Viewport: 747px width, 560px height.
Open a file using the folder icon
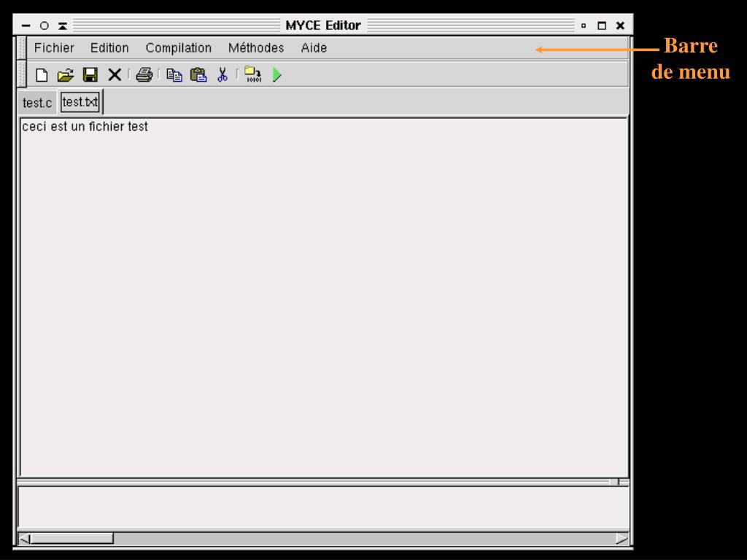click(65, 75)
